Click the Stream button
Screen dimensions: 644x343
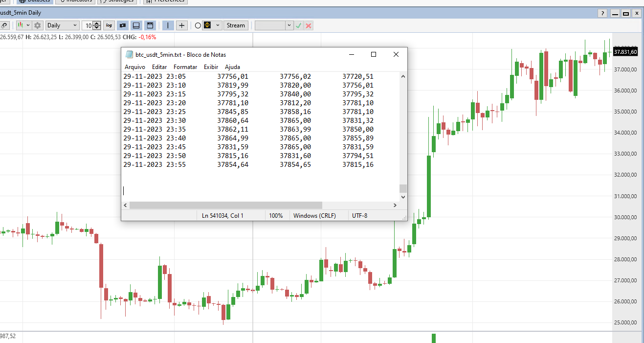pos(236,25)
